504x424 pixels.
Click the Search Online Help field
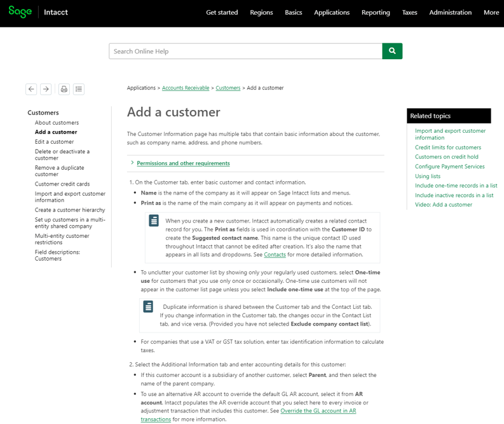pos(245,51)
